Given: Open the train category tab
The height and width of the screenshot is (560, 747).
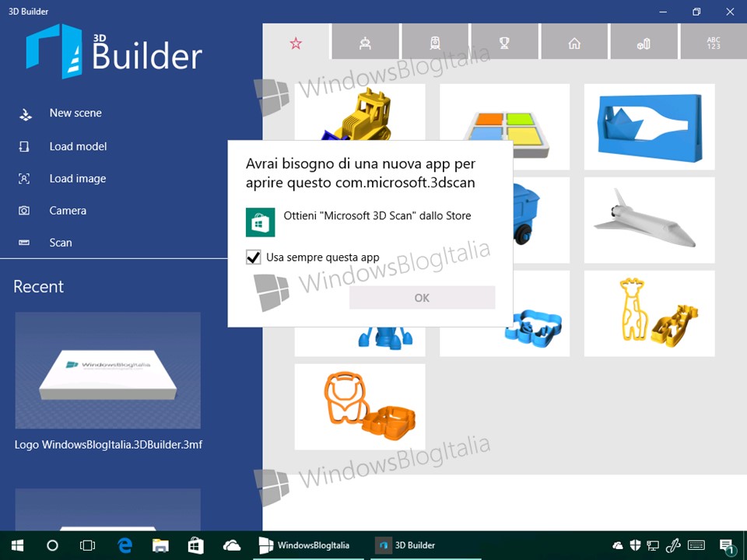Looking at the screenshot, I should point(435,44).
